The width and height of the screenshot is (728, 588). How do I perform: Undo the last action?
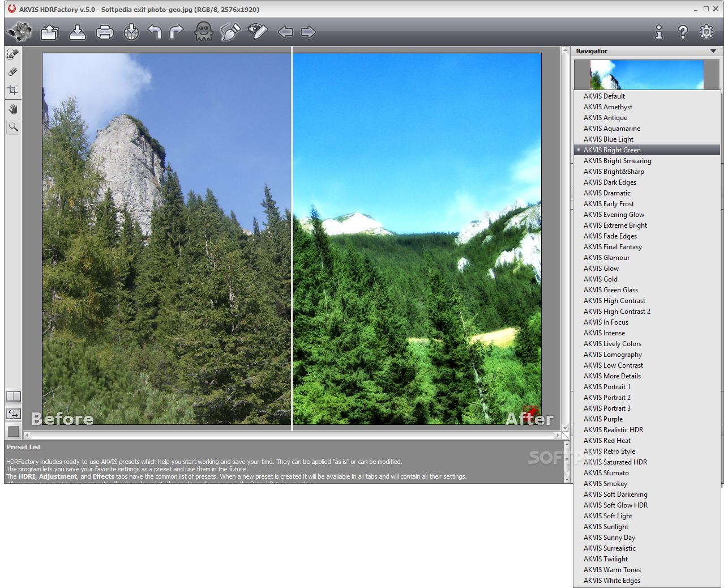(154, 32)
